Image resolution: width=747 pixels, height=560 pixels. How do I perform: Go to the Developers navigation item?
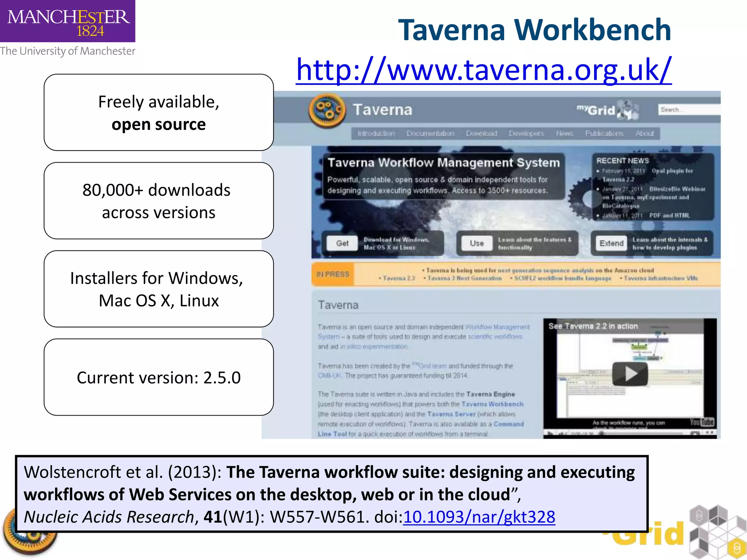526,134
